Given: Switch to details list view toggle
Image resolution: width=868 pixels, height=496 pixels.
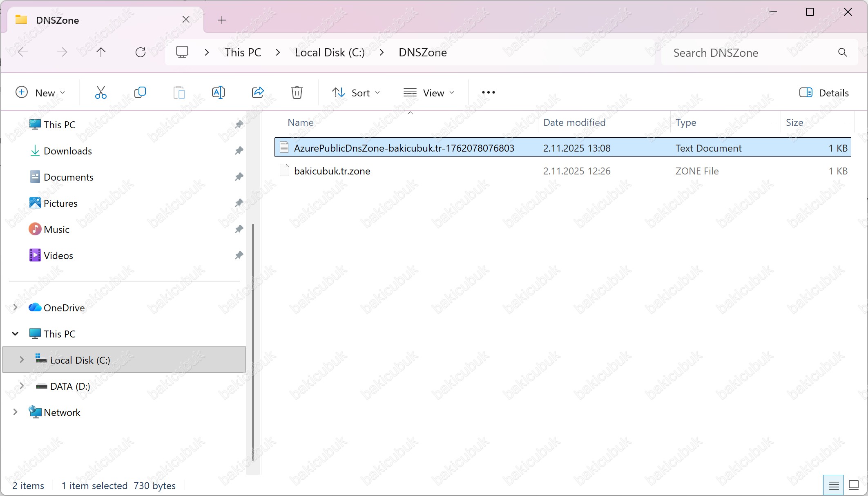Looking at the screenshot, I should (834, 485).
